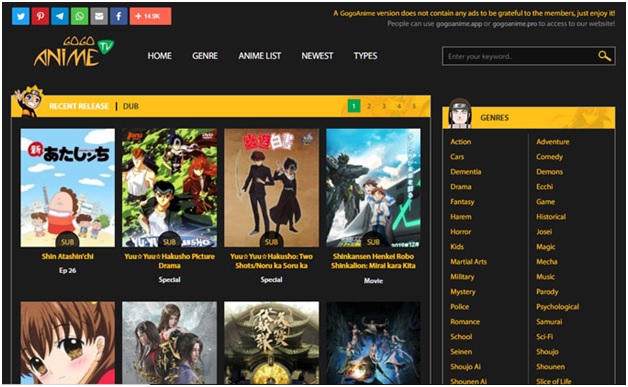Screen dimensions: 628x387
Task: Select the Kids genre
Action: (457, 247)
